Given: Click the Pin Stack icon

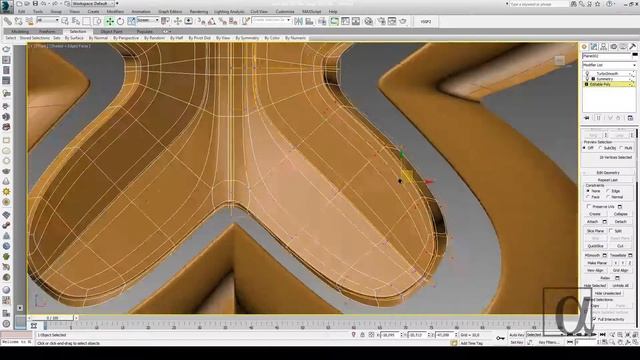Looking at the screenshot, I should click(x=587, y=118).
